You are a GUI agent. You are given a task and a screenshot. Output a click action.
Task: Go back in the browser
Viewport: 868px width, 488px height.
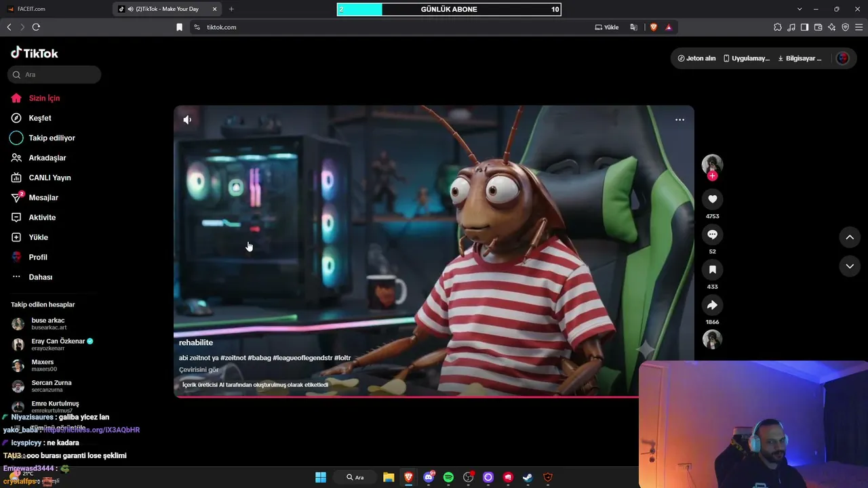pyautogui.click(x=9, y=27)
